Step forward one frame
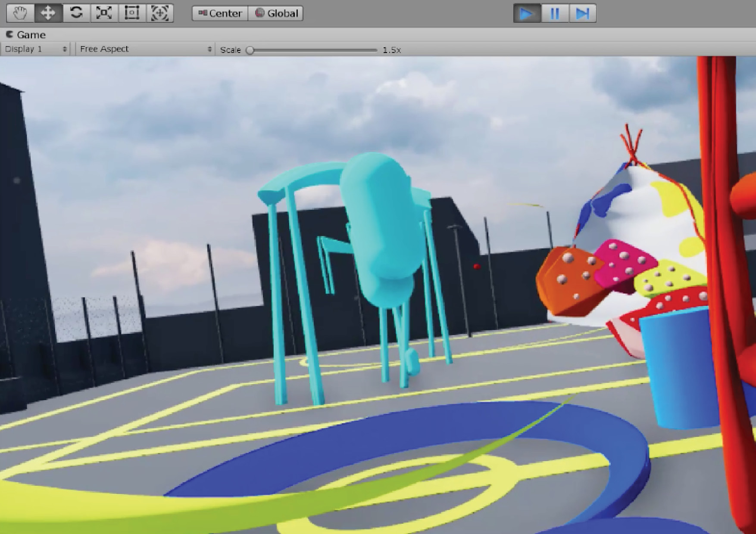 pyautogui.click(x=583, y=13)
